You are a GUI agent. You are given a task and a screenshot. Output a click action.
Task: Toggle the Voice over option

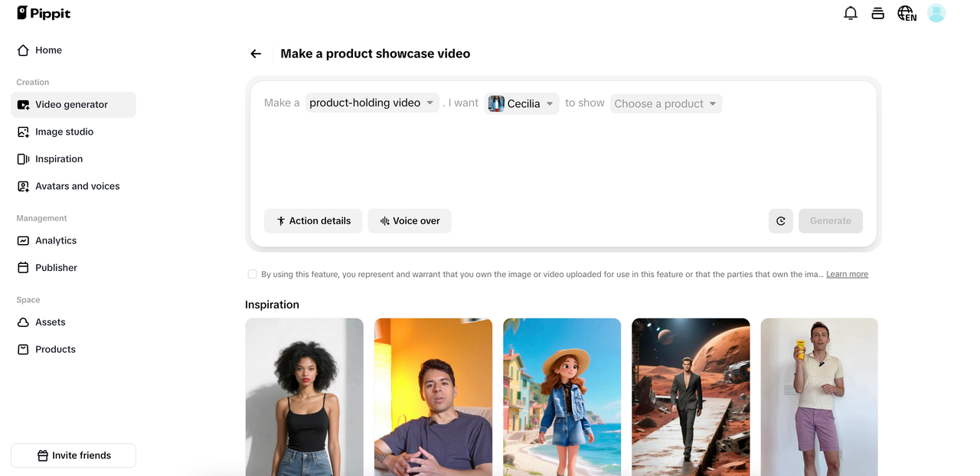(x=410, y=220)
